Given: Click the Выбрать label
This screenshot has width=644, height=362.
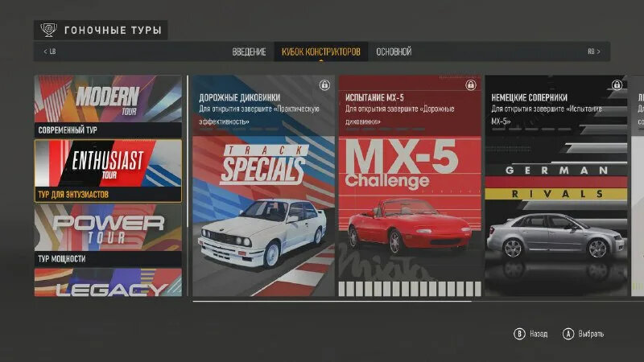Looking at the screenshot, I should (591, 334).
